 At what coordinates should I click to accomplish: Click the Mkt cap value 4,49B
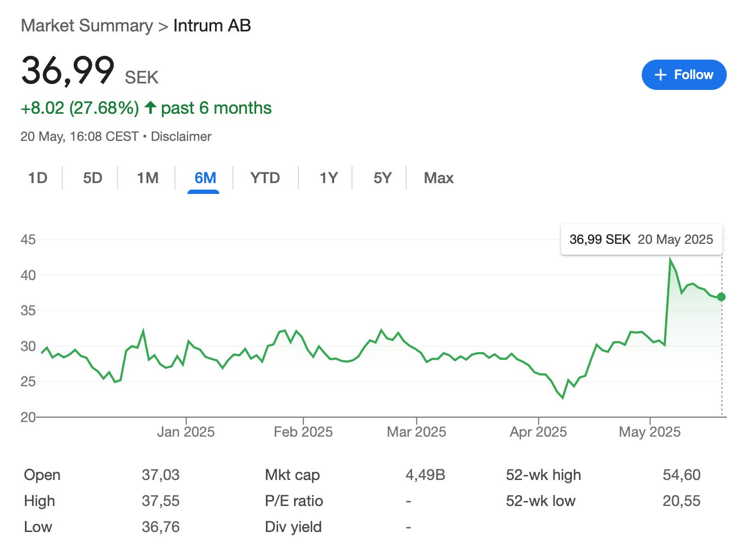(x=425, y=475)
